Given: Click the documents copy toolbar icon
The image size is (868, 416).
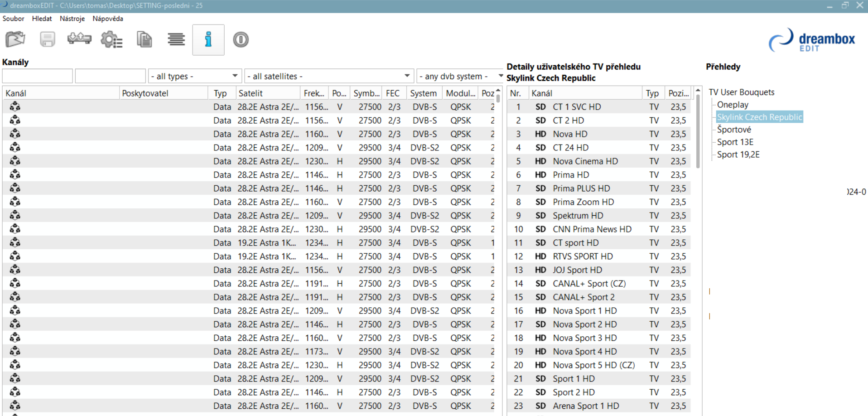Looking at the screenshot, I should tap(144, 39).
